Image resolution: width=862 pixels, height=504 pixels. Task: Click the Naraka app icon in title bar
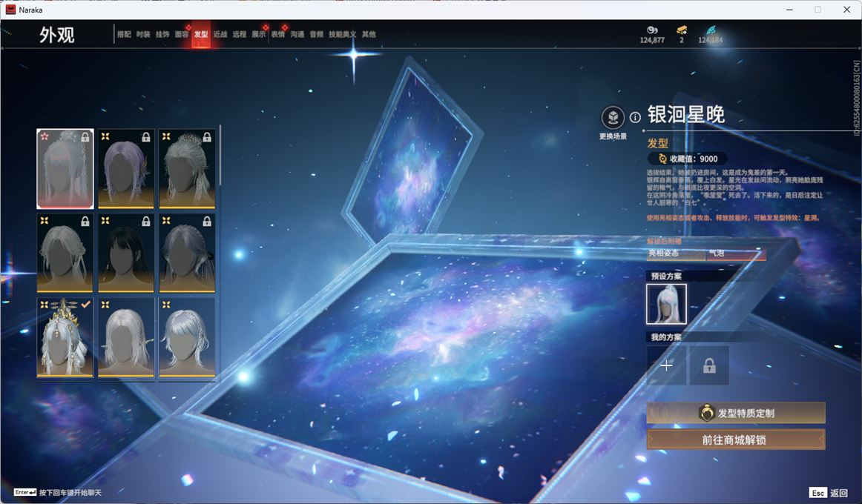click(10, 10)
